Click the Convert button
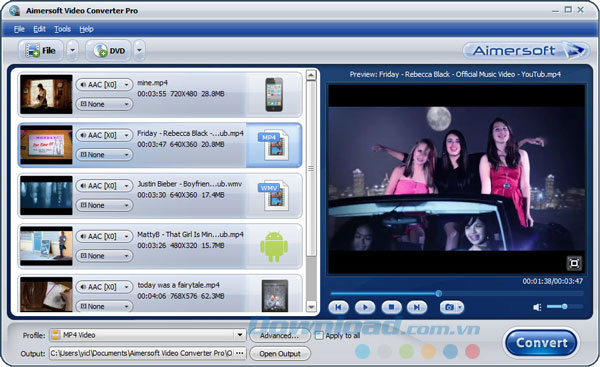Viewport: 600px width, 367px height. click(x=541, y=343)
